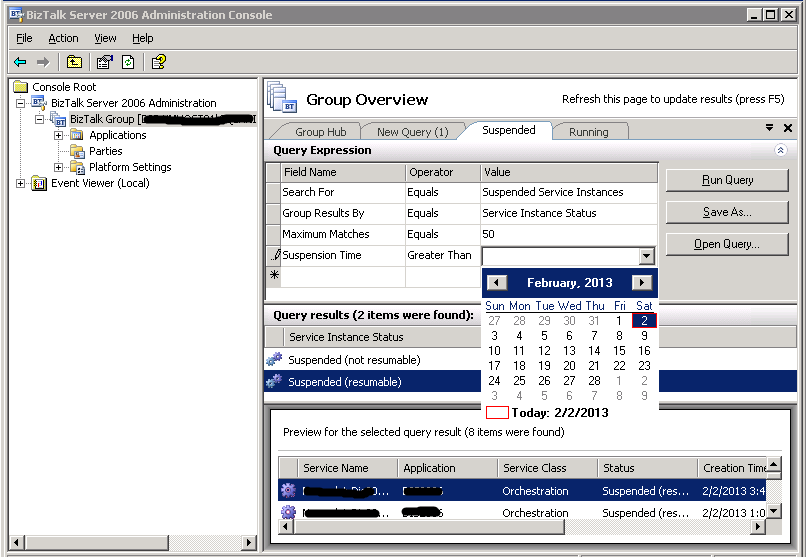The width and height of the screenshot is (806, 557).
Task: Collapse the Query Expression section
Action: tap(780, 150)
